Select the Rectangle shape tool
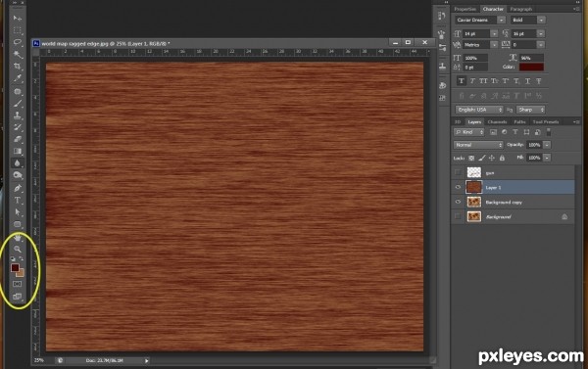588x369 pixels. [x=18, y=224]
